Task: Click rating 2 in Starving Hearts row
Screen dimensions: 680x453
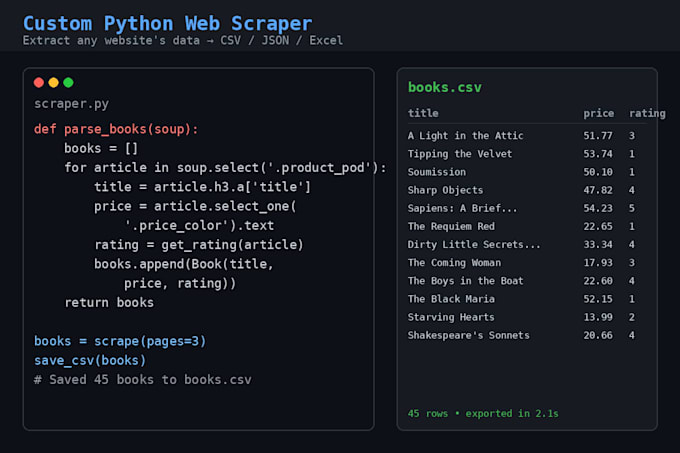Action: pyautogui.click(x=632, y=317)
